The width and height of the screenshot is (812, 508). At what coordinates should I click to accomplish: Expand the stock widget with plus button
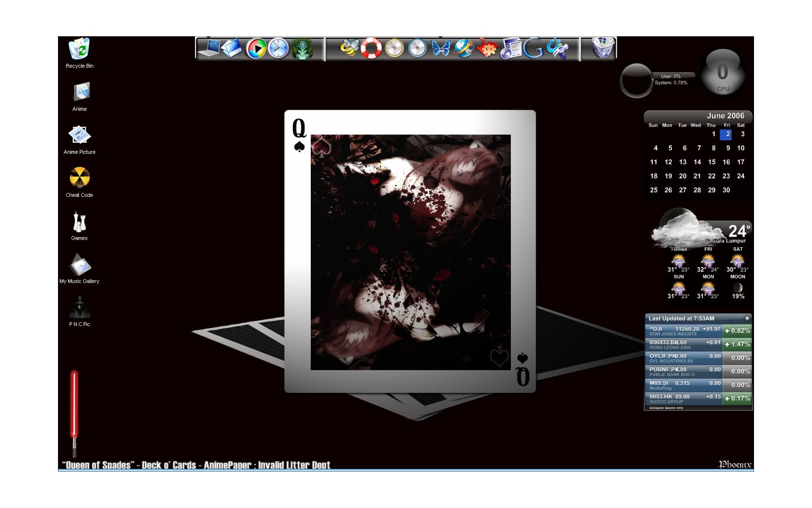point(747,318)
